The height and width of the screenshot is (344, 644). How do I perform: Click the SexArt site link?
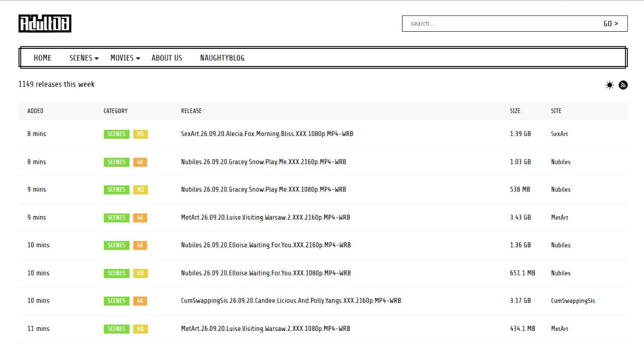click(559, 134)
